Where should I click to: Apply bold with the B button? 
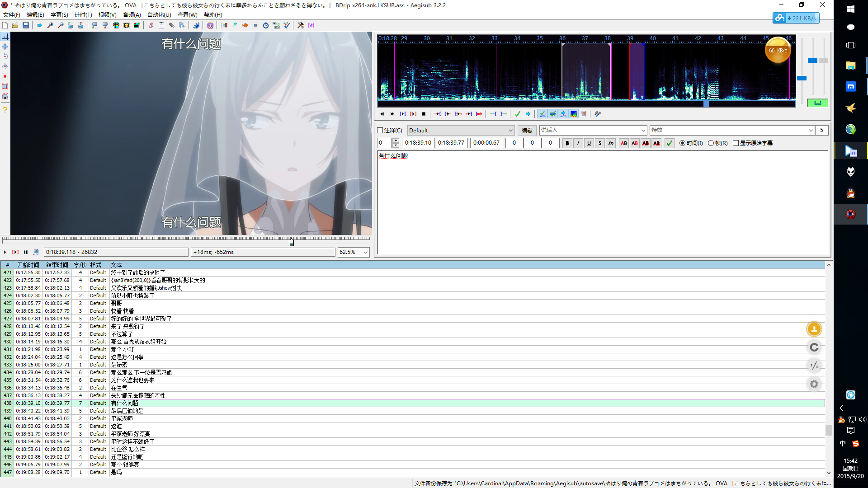click(x=567, y=143)
